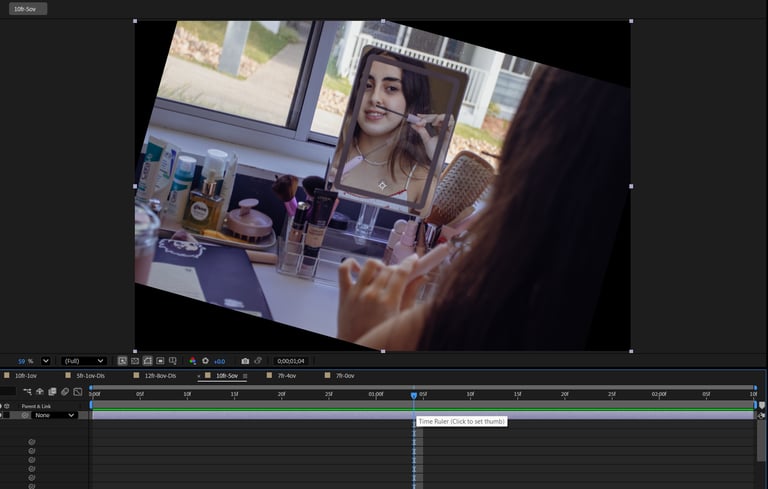
Task: Toggle the hide shy layers icon
Action: click(40, 391)
